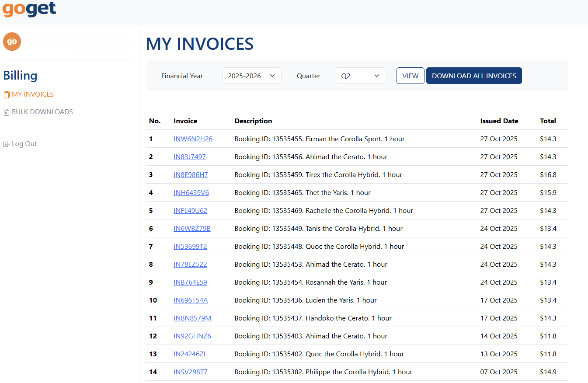
Task: Select invoice IN92GHNZ6
Action: (192, 336)
